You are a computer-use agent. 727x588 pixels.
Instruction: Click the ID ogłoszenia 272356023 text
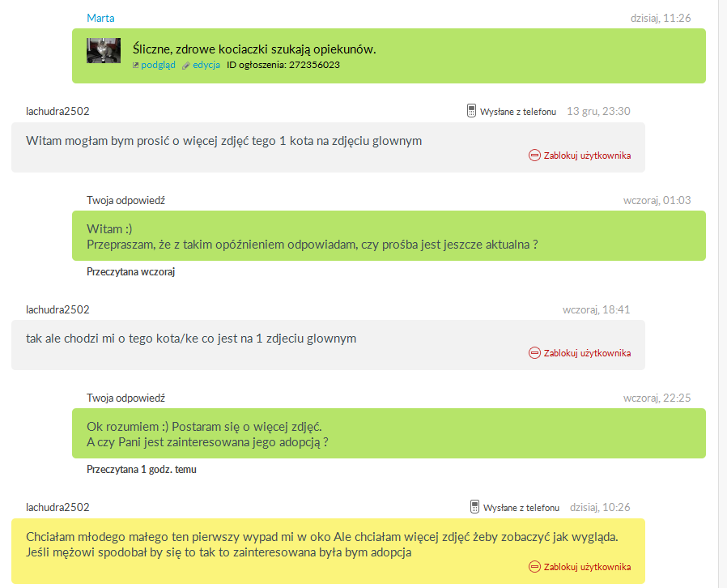click(x=283, y=65)
